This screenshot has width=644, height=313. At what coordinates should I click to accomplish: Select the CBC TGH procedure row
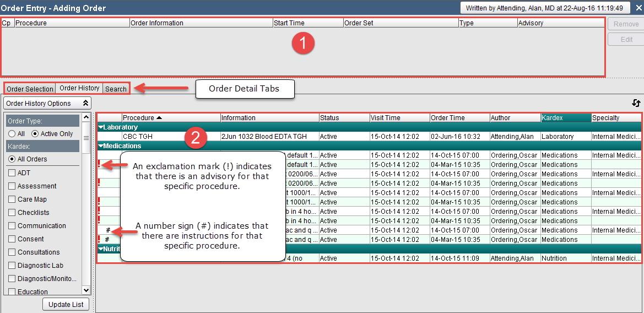coord(369,136)
